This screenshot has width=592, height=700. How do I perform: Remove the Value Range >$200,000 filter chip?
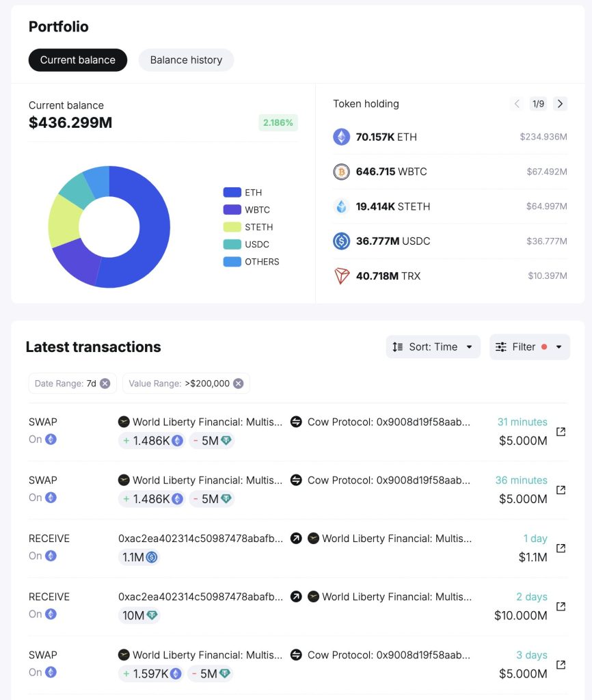pos(238,383)
